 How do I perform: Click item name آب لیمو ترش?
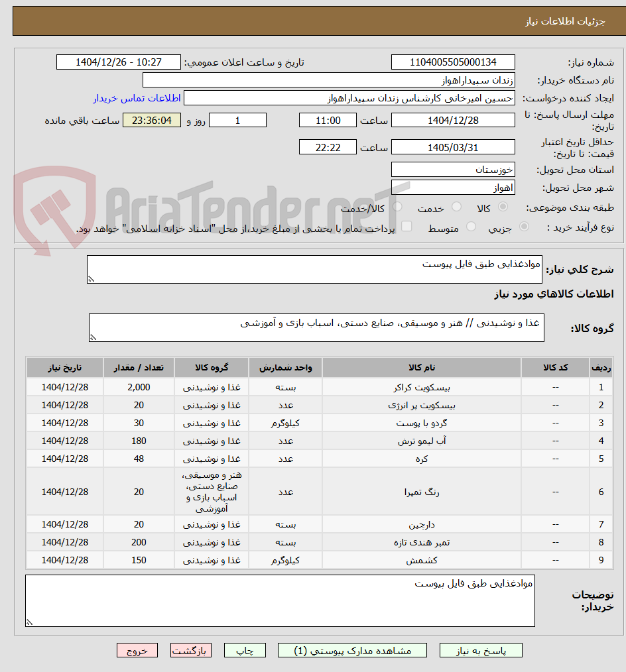coord(422,441)
